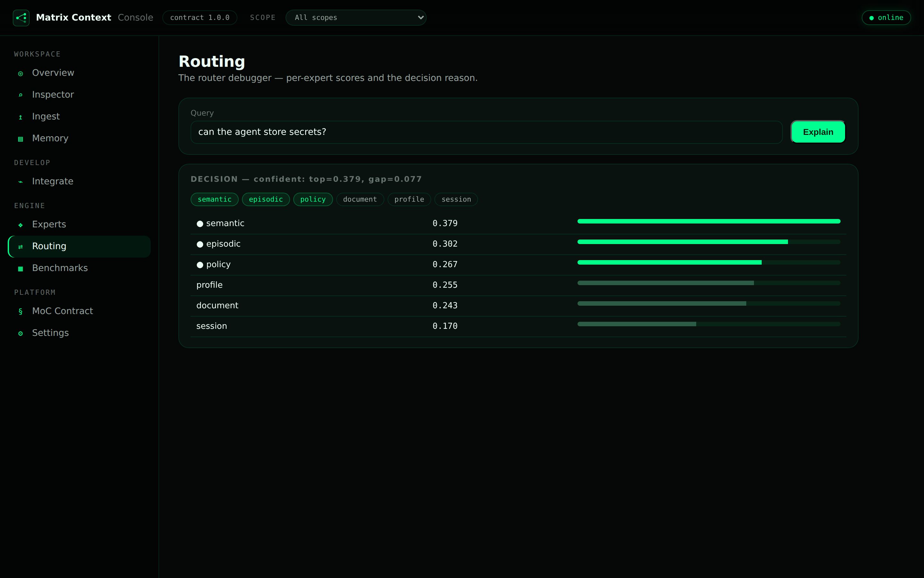Click the Ingest upload arrow icon
Image resolution: width=924 pixels, height=578 pixels.
pos(21,117)
